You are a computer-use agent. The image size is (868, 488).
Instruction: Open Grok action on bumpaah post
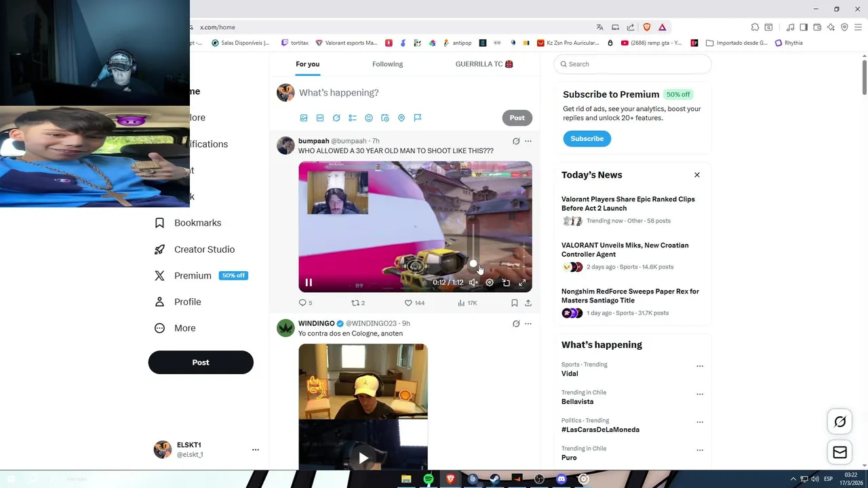[516, 141]
